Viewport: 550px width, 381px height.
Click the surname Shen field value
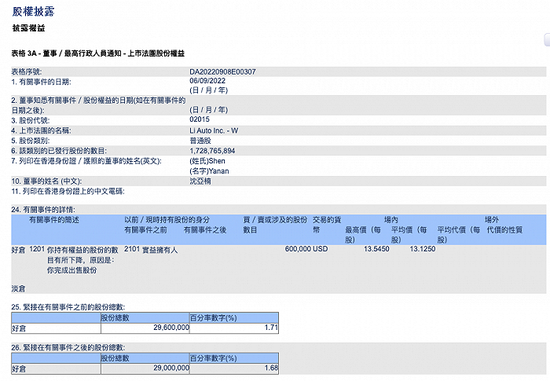point(207,161)
